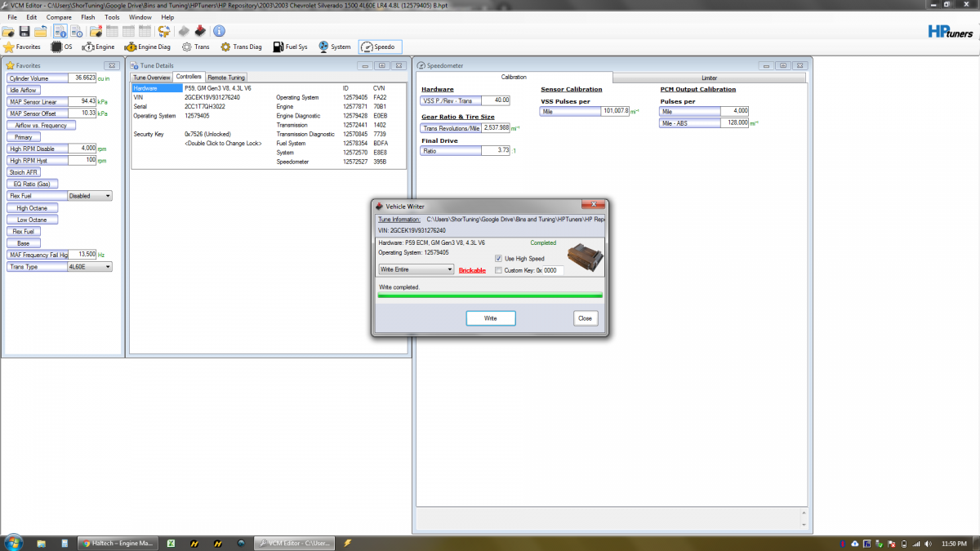Enable the Custom Key checkbox
980x551 pixels.
(498, 270)
